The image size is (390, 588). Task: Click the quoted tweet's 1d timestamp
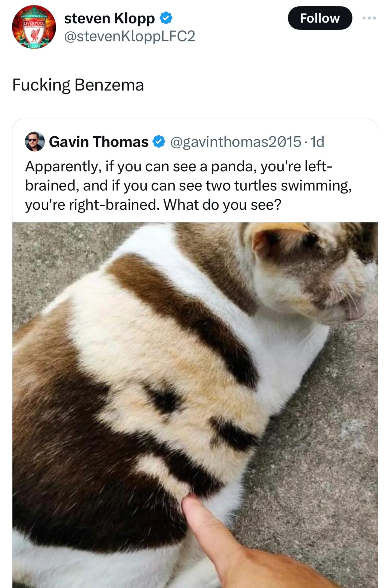pos(317,141)
